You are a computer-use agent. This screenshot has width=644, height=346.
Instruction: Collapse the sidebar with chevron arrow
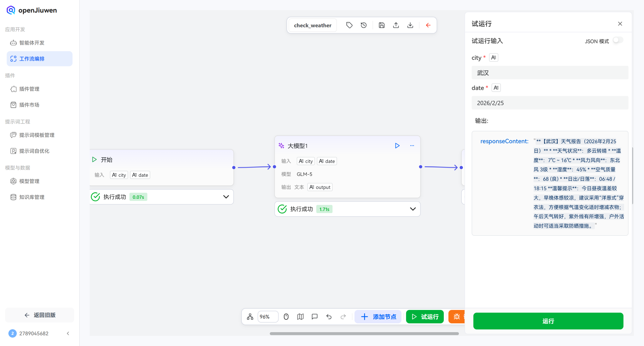[x=68, y=333]
